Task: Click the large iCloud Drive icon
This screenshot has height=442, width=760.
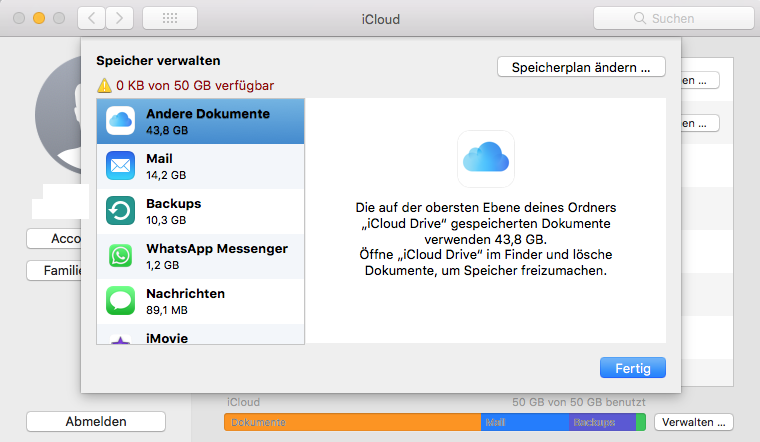Action: (485, 159)
